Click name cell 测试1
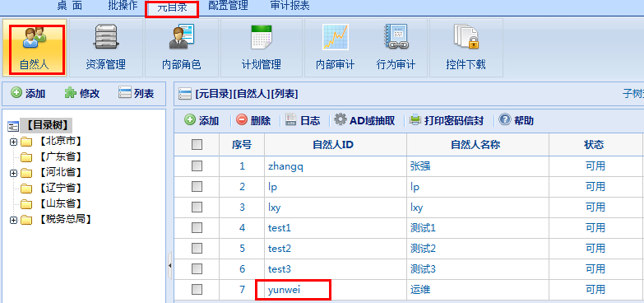 (423, 228)
